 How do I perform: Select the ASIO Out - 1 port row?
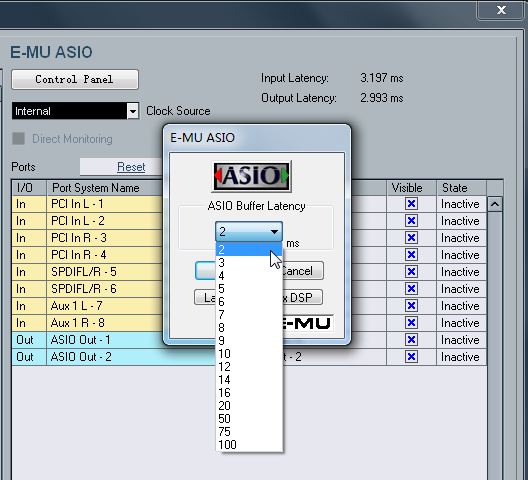[x=249, y=340]
